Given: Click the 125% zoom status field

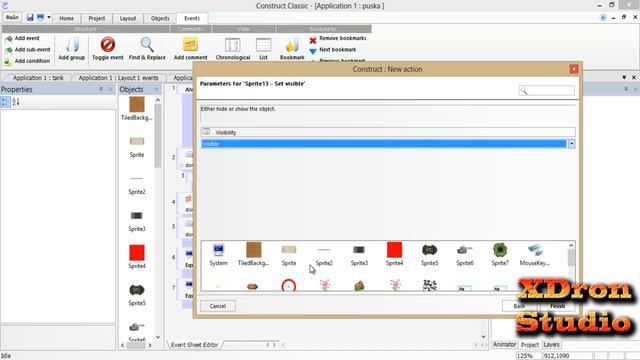Looking at the screenshot, I should pos(529,356).
